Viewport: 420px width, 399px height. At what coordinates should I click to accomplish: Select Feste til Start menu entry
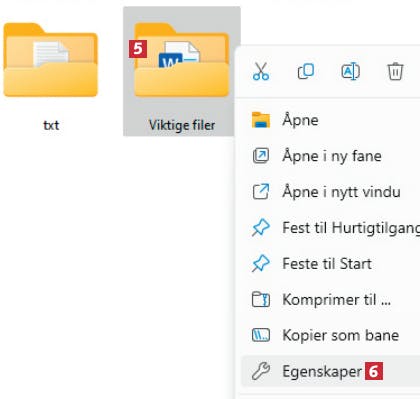(328, 264)
